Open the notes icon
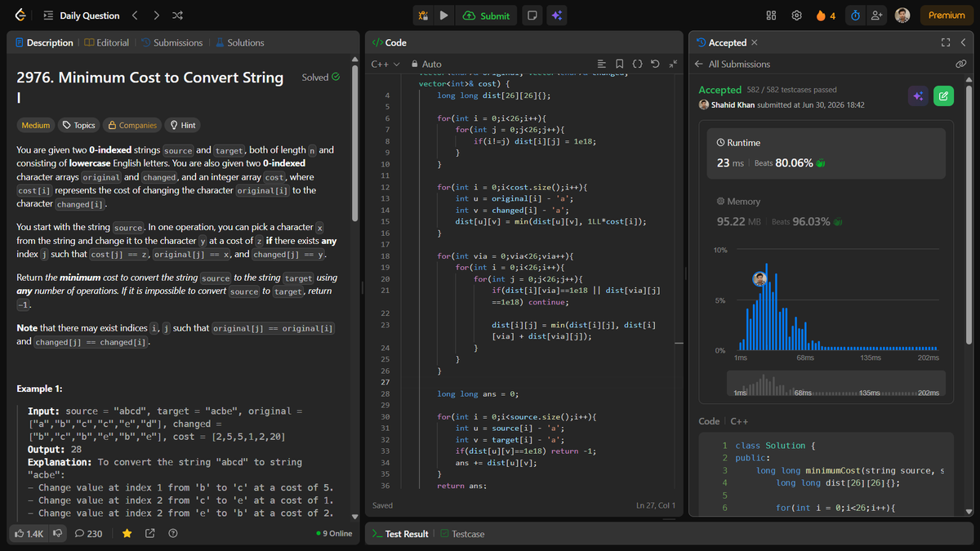 point(532,16)
